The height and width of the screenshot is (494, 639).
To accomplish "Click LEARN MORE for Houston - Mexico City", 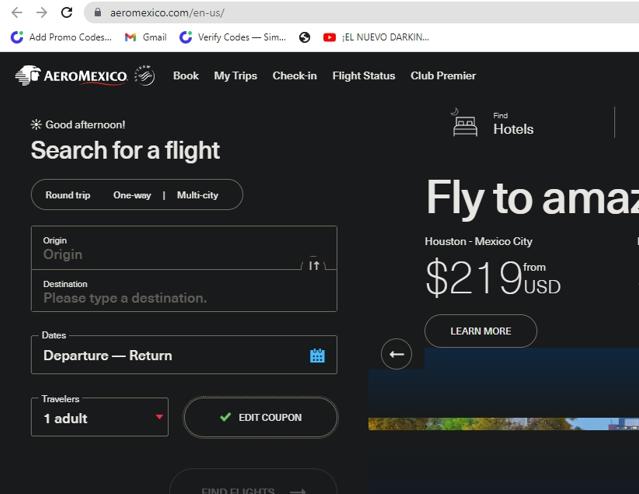I will point(480,331).
